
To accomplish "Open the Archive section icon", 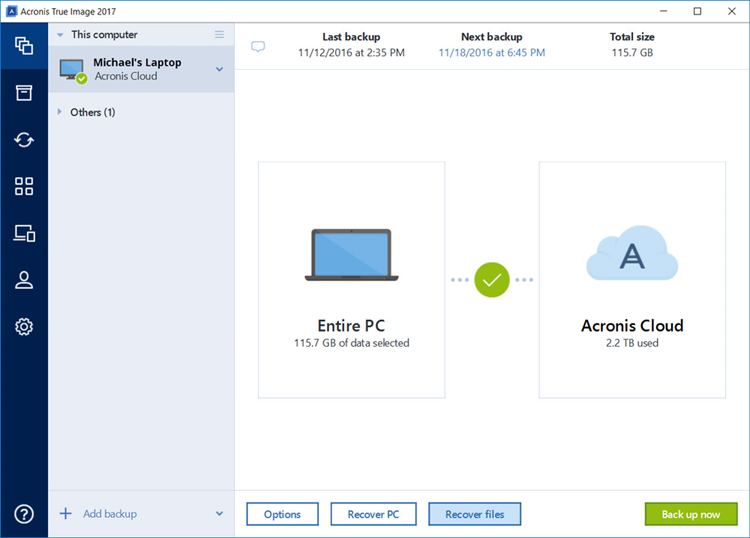I will tap(24, 93).
